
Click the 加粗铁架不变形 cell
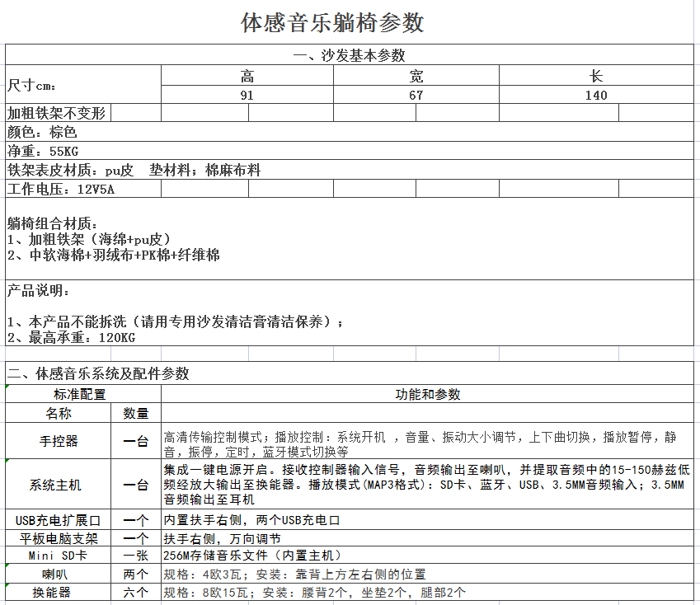pos(58,113)
